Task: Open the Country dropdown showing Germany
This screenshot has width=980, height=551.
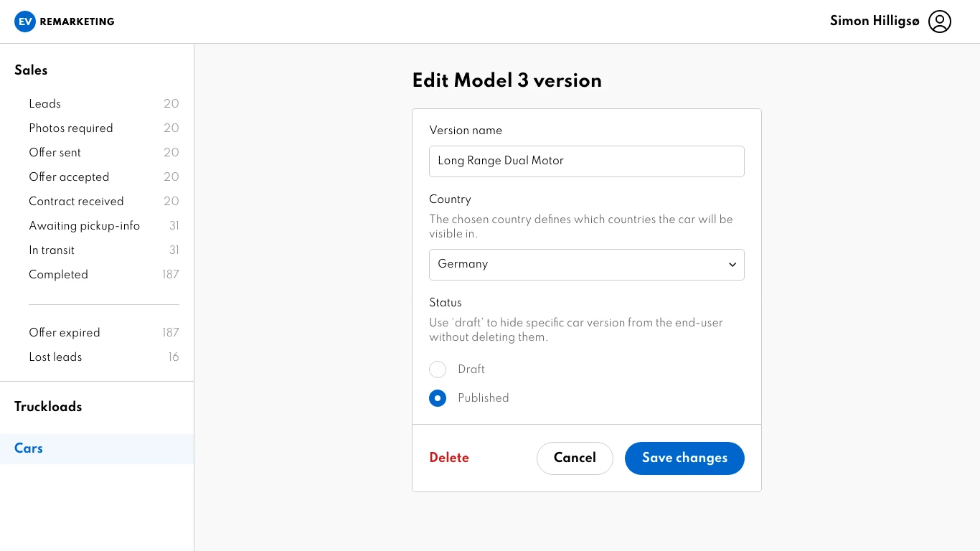Action: pyautogui.click(x=585, y=265)
